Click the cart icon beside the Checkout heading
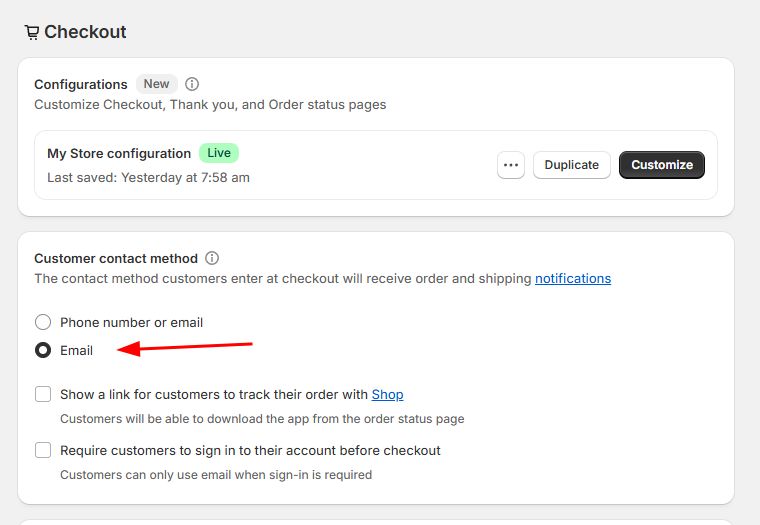The height and width of the screenshot is (525, 760). [32, 32]
